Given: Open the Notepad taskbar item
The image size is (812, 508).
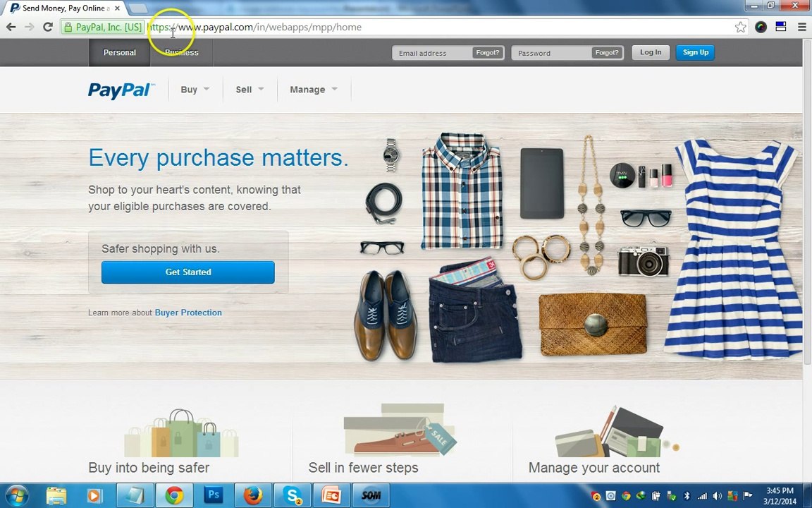Looking at the screenshot, I should (x=135, y=496).
